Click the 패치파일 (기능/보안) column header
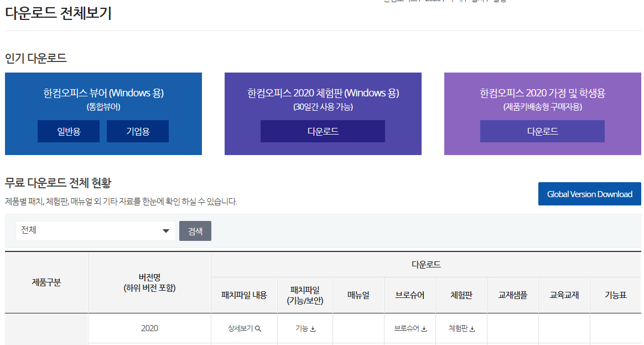The image size is (644, 345). pos(305,295)
